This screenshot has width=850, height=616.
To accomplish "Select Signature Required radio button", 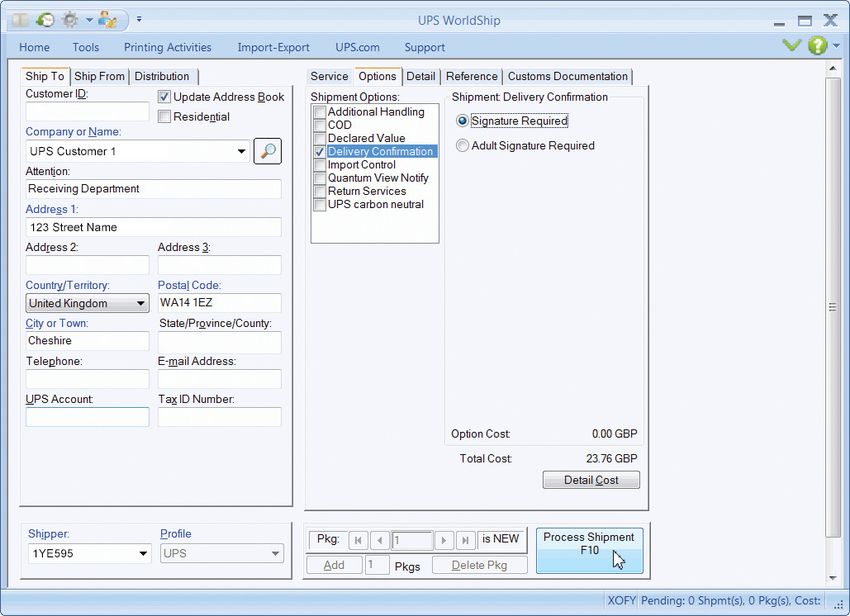I will point(462,121).
